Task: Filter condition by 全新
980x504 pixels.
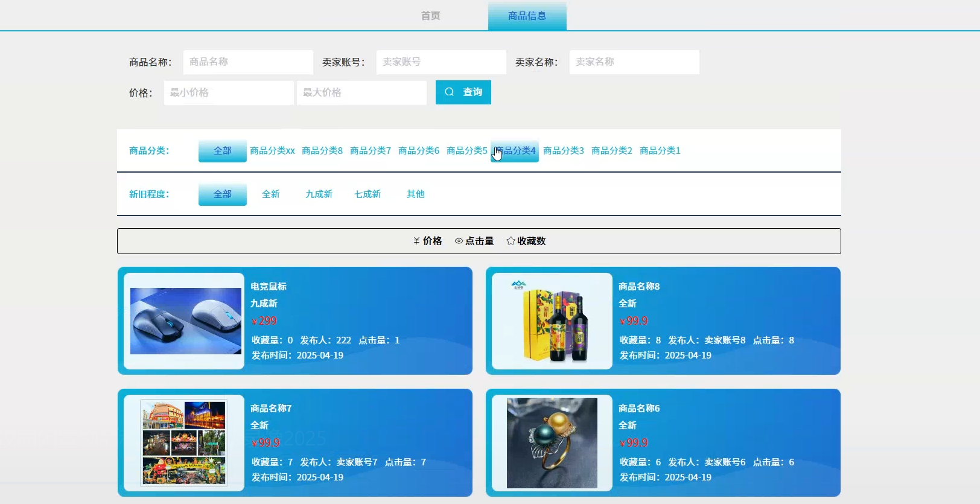Action: 271,194
